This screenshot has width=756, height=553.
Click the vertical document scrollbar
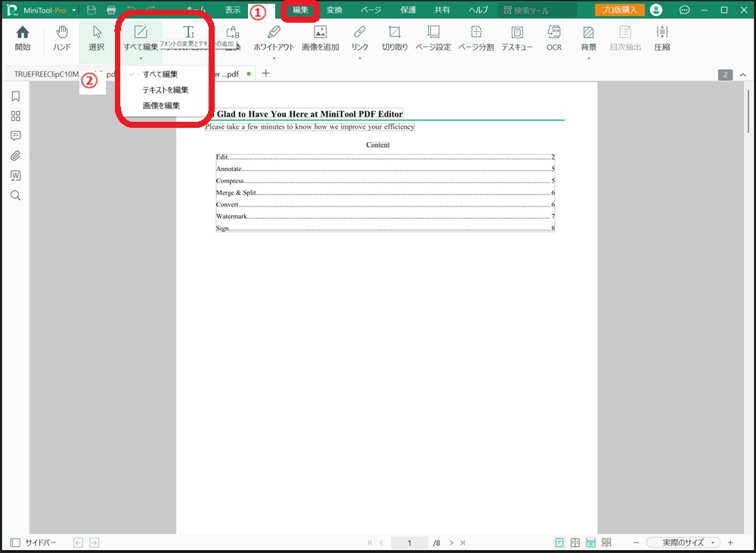coord(748,111)
